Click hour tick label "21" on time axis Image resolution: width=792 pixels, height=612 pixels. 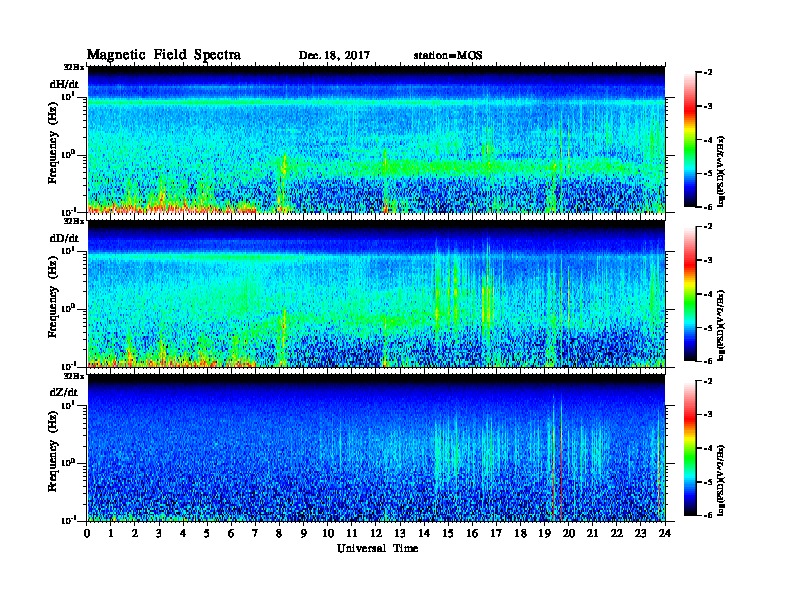click(592, 533)
